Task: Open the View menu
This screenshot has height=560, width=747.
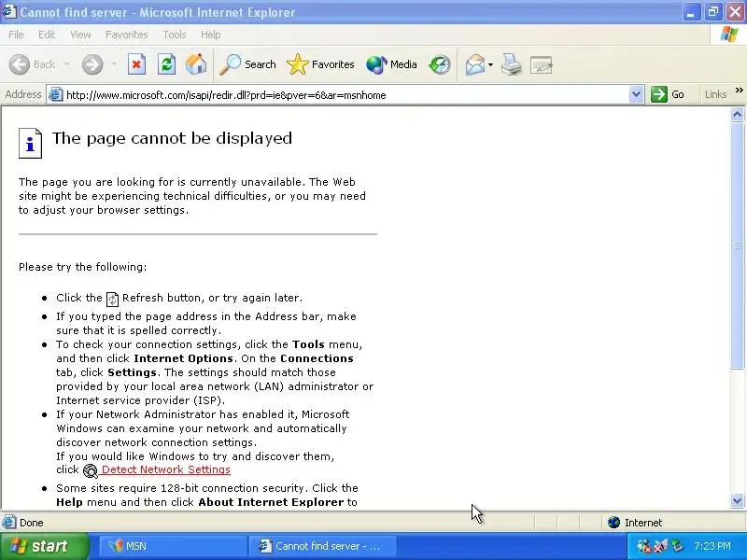Action: coord(80,35)
